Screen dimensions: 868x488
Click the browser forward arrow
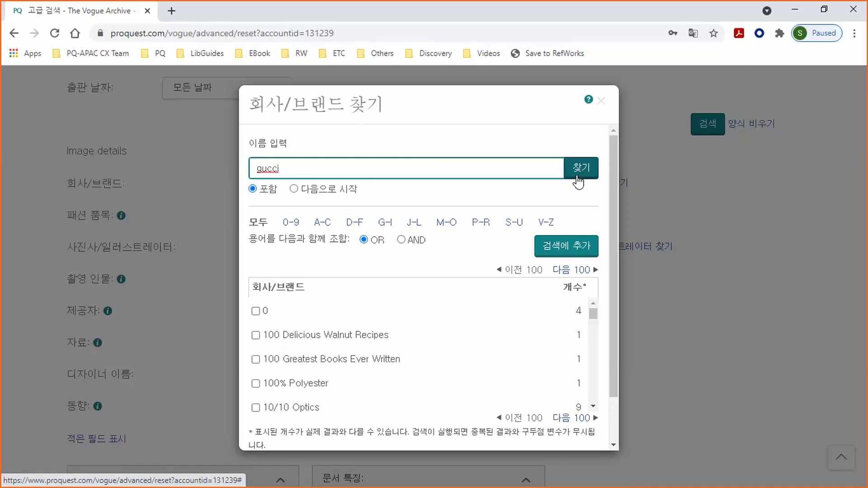point(34,33)
